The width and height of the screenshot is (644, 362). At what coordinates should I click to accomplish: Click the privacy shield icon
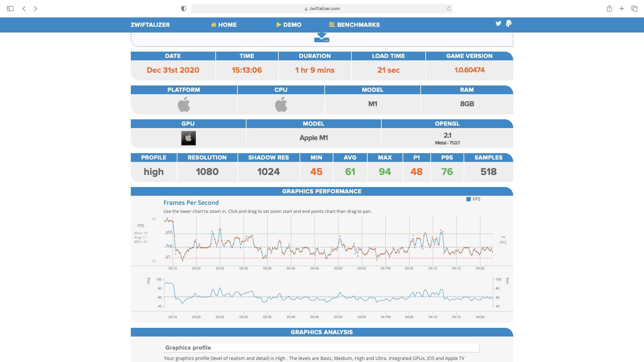click(x=183, y=9)
